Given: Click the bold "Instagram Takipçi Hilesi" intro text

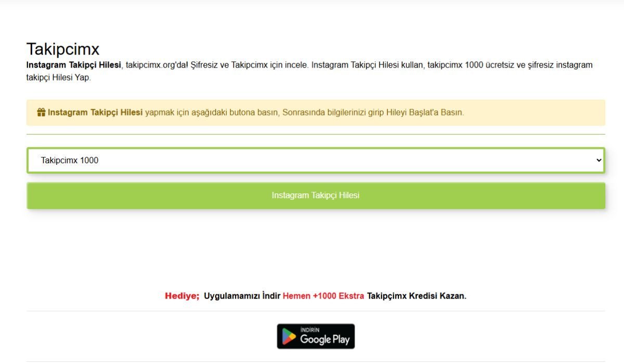Looking at the screenshot, I should [x=74, y=66].
